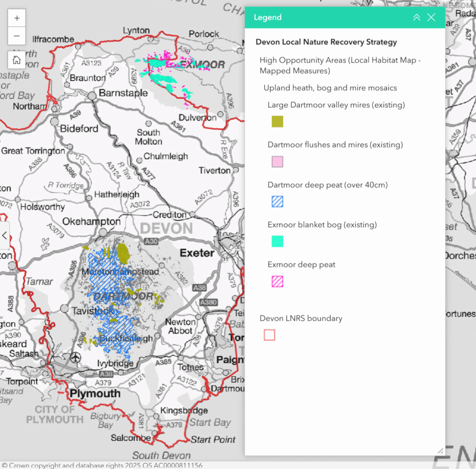Click the resize handle at Legend panel corner

[x=440, y=450]
